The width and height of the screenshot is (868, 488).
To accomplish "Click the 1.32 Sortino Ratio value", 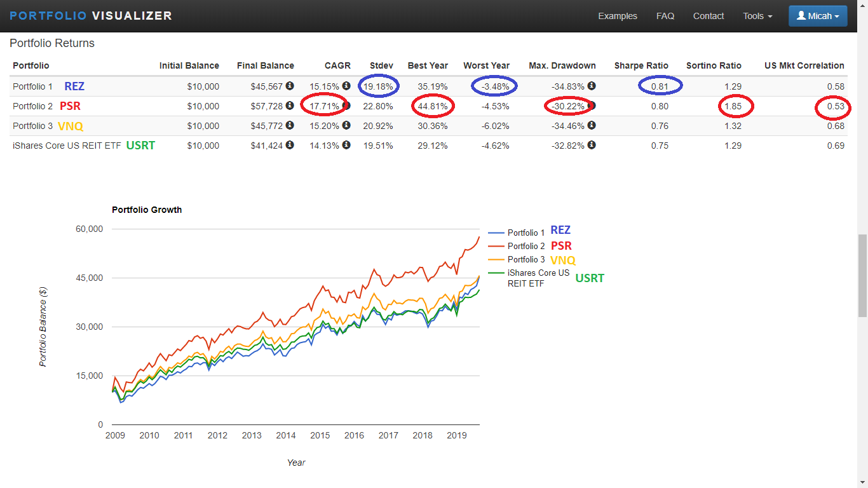I will tap(733, 126).
